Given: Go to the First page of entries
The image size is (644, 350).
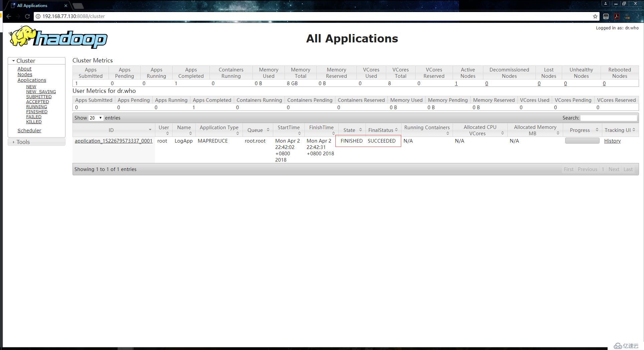Looking at the screenshot, I should [x=569, y=169].
